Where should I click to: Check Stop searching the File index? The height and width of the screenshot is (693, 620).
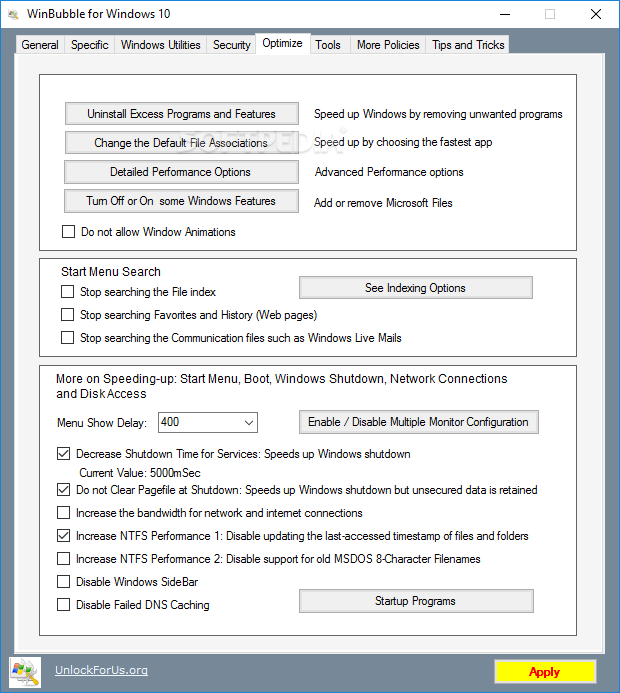(x=68, y=292)
